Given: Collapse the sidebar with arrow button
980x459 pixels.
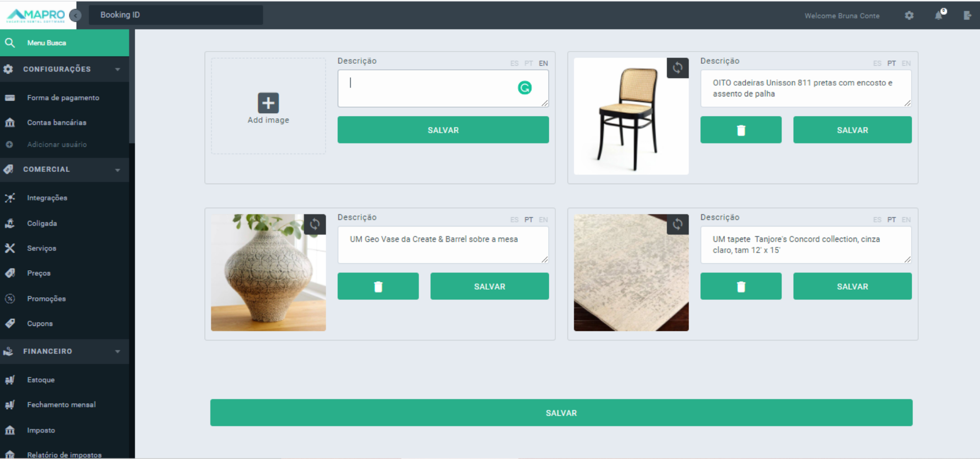Looking at the screenshot, I should tap(75, 15).
